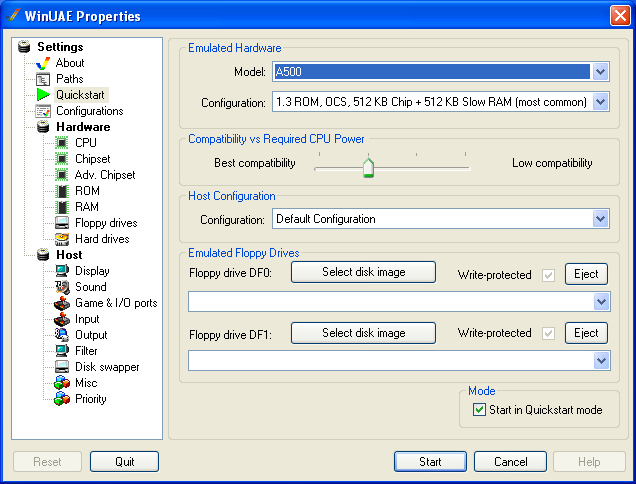Click the ROM chip icon
Screen dimensions: 636x484
tap(62, 191)
